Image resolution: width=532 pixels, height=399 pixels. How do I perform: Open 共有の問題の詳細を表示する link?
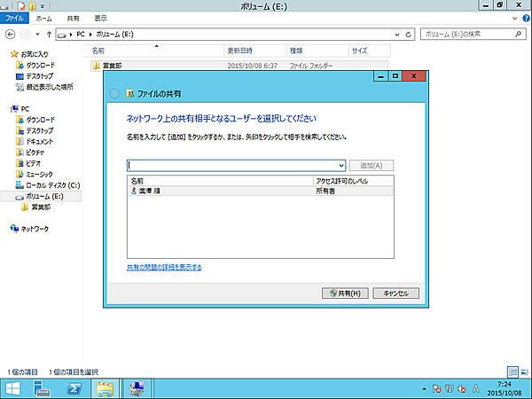[164, 268]
